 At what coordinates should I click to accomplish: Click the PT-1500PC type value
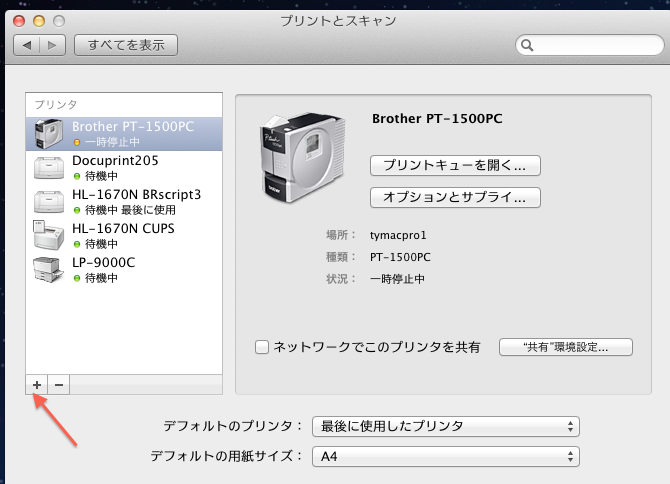pos(400,257)
